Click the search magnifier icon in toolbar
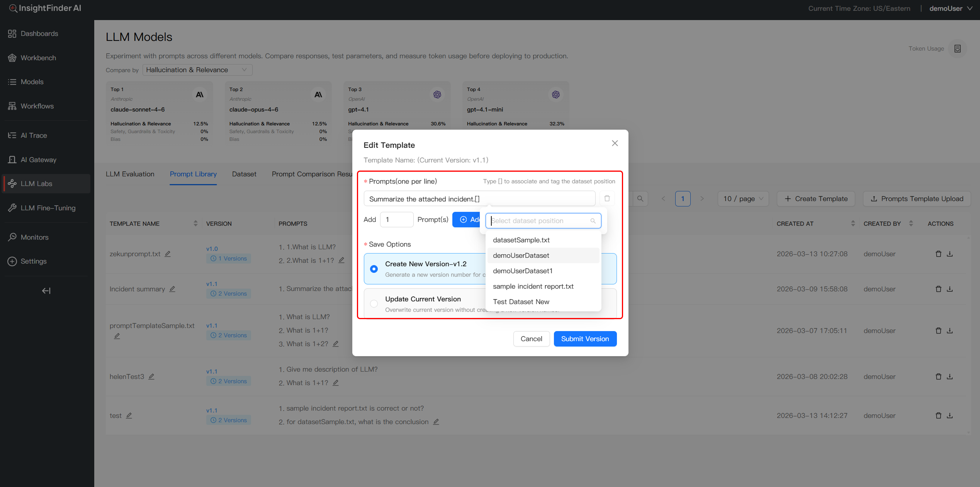 [x=640, y=199]
